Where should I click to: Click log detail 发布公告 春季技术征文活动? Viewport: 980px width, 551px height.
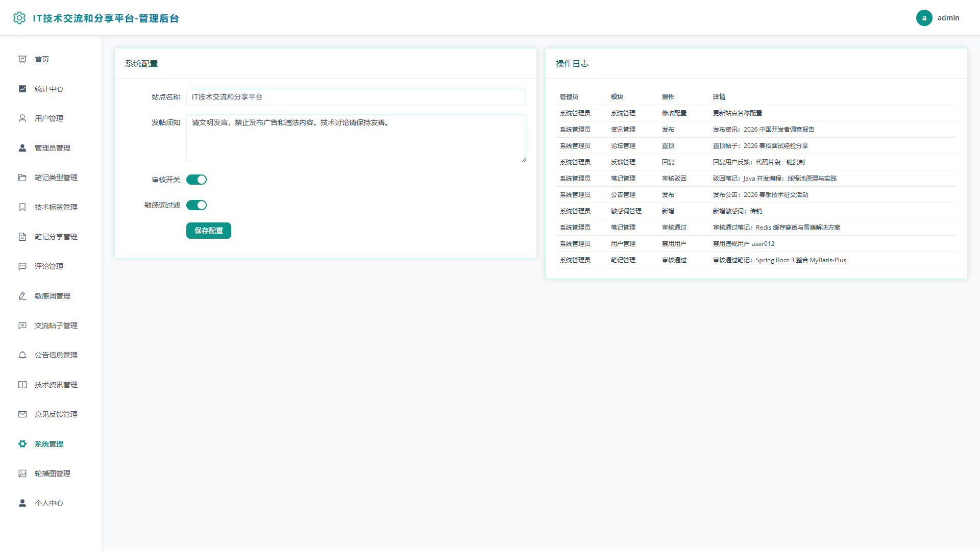(761, 195)
